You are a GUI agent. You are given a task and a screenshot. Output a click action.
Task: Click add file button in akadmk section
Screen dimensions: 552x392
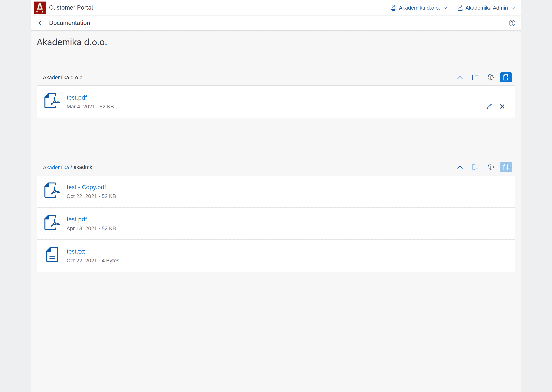[x=506, y=167]
